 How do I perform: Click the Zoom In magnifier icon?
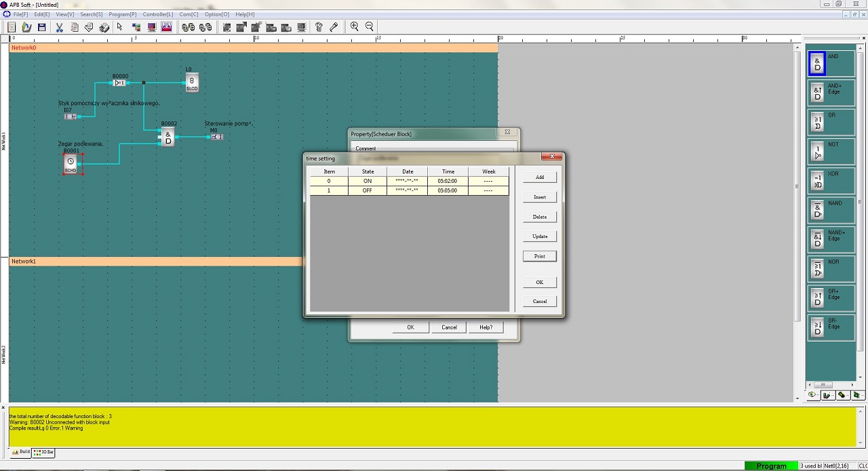point(354,27)
